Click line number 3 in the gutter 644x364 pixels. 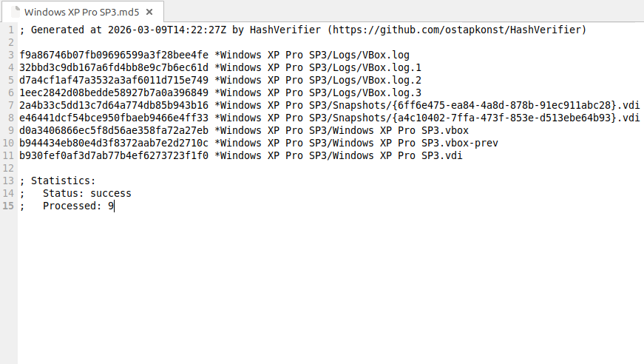tap(10, 55)
